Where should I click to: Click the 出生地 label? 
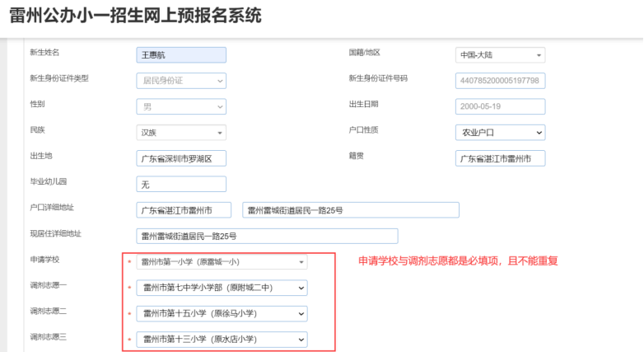point(40,157)
